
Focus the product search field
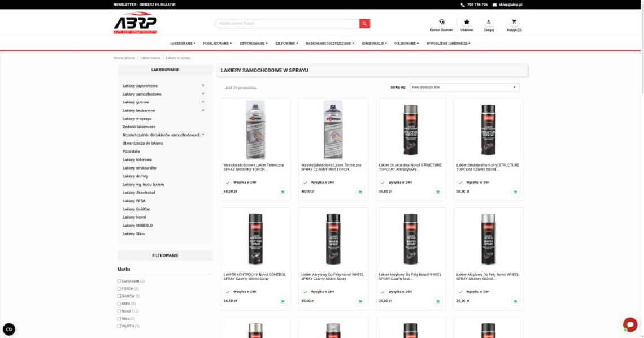pyautogui.click(x=287, y=24)
